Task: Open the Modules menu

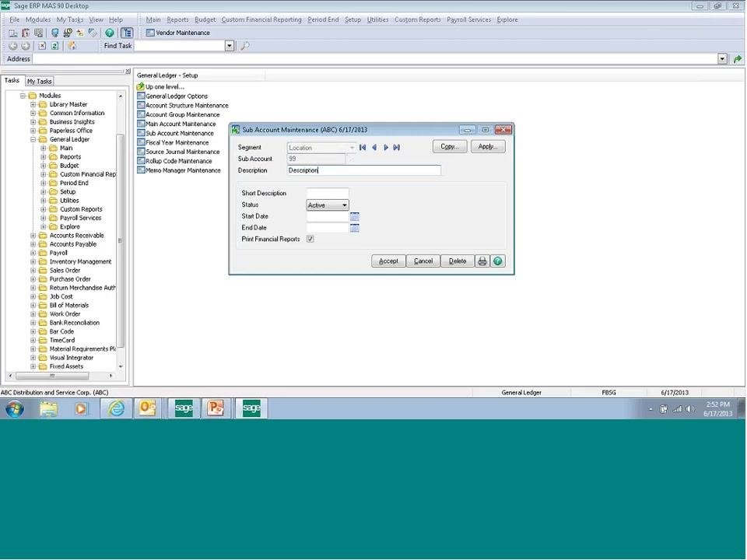Action: 38,19
